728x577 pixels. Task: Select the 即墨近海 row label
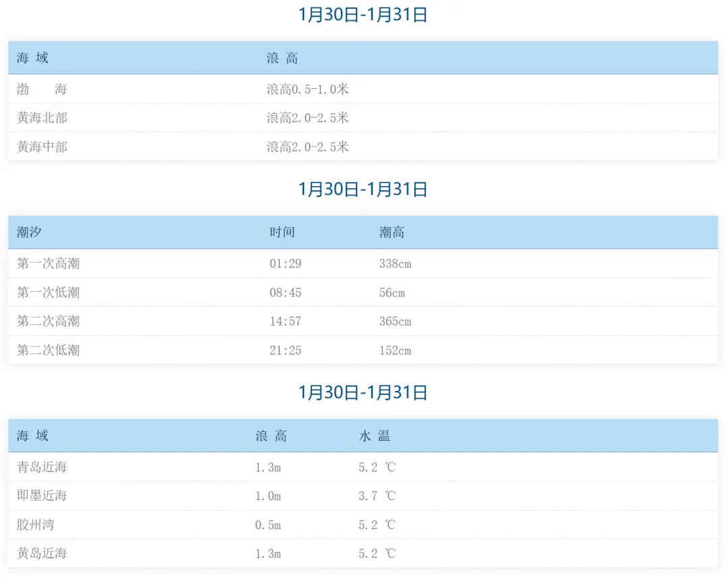[42, 495]
